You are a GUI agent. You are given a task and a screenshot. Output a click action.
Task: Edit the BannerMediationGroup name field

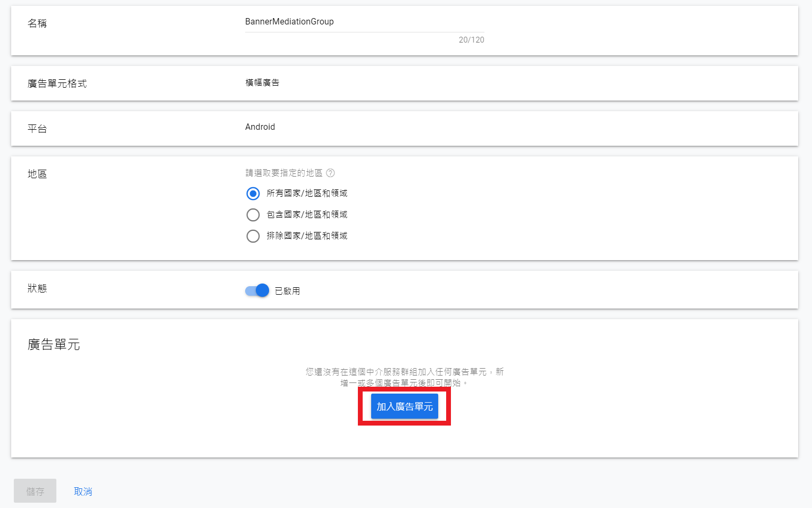[365, 22]
